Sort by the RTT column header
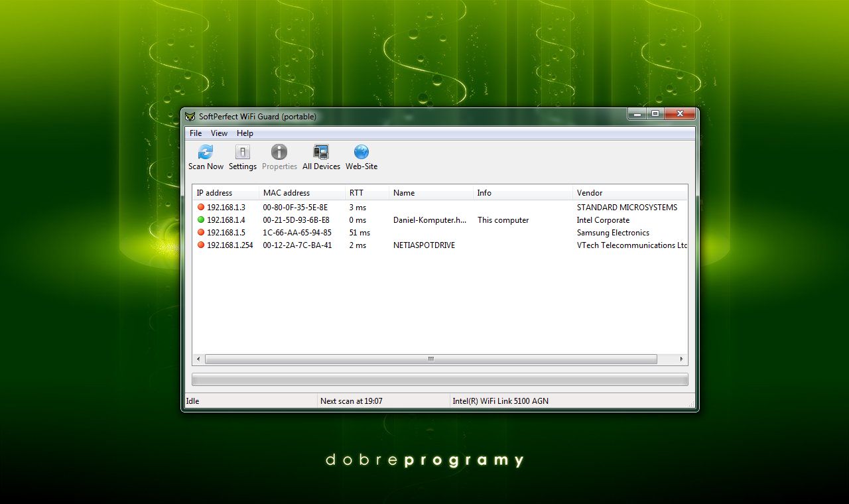This screenshot has height=504, width=849. tap(367, 193)
